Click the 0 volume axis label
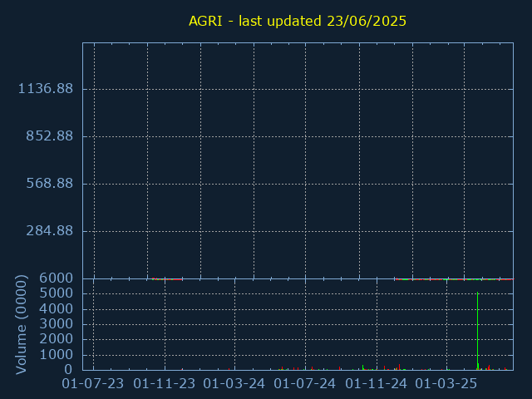 [x=68, y=369]
